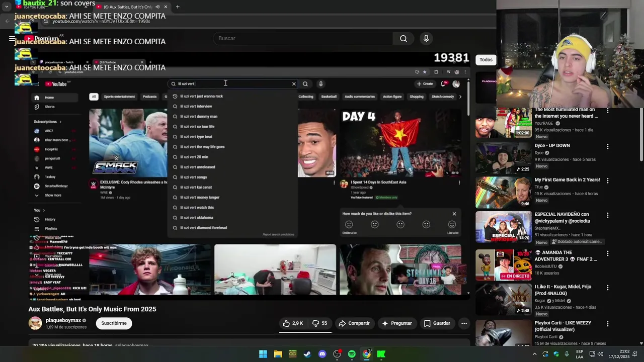
Task: Open the EN DIRECTO FNAF thumbnail
Action: click(504, 265)
